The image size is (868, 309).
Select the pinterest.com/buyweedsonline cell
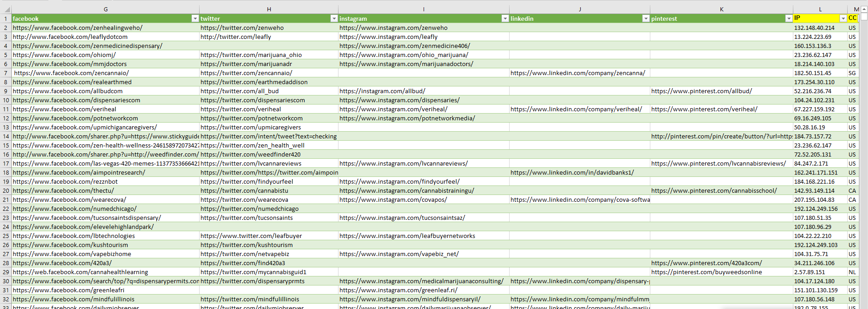721,272
